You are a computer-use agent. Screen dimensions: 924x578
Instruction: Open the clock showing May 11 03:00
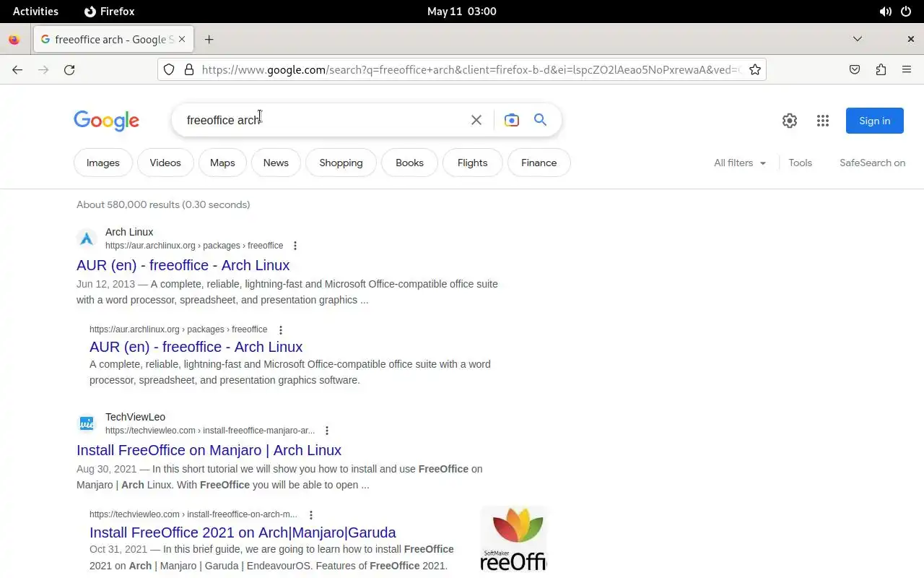[462, 12]
